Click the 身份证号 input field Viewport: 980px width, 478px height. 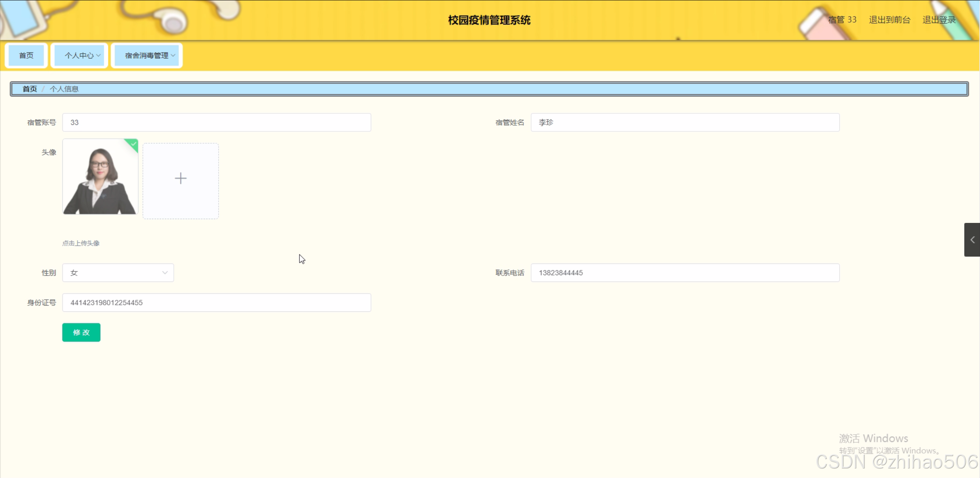pyautogui.click(x=216, y=303)
